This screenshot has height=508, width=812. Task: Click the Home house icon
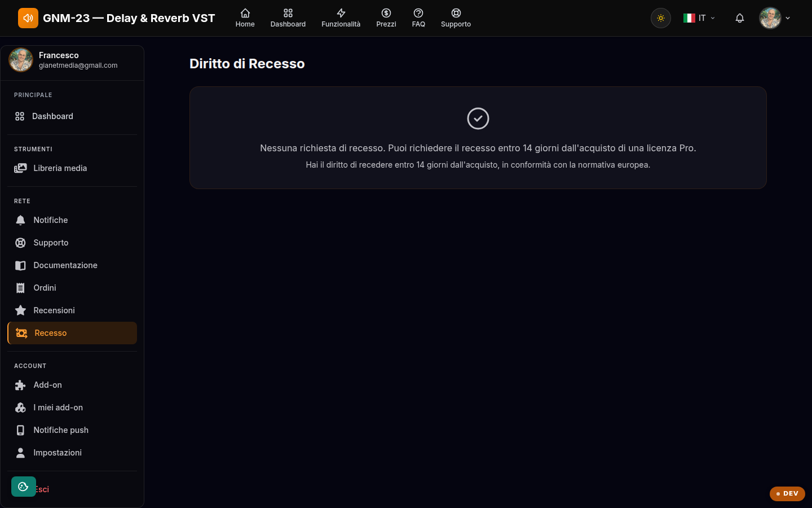click(245, 13)
